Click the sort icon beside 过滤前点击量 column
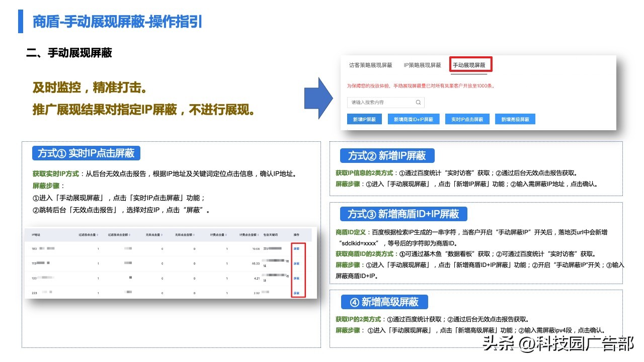 (x=98, y=234)
